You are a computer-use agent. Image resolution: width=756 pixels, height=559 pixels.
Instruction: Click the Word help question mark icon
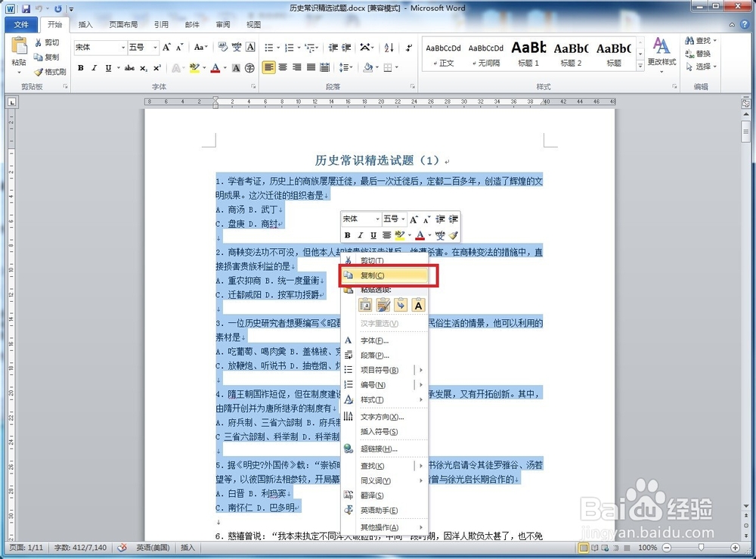click(745, 24)
